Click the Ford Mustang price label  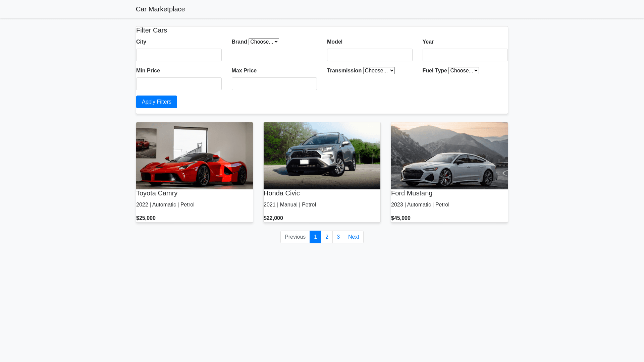pos(401,218)
